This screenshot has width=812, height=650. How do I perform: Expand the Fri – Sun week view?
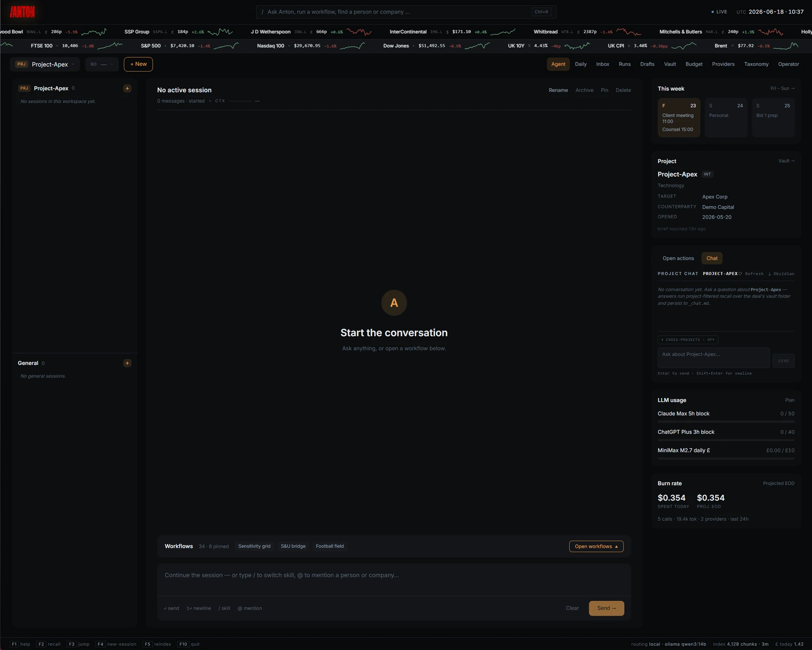point(782,88)
